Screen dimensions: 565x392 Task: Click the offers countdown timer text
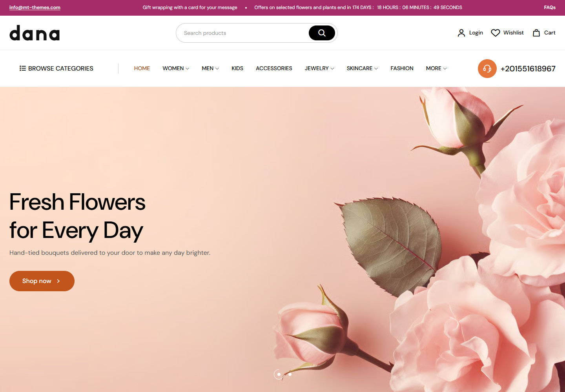point(358,7)
